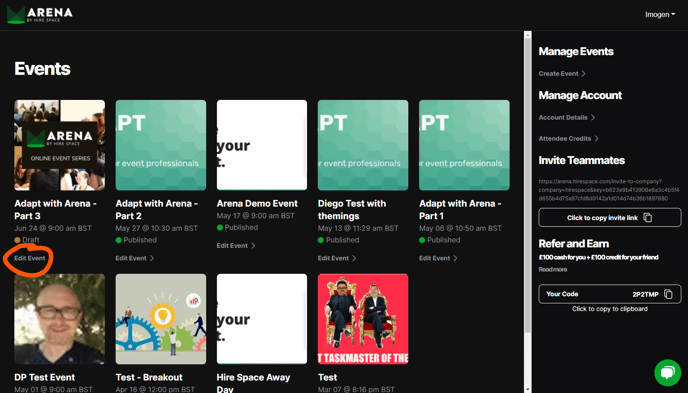Open Adapt with Arena Part 3 thumbnail

[60, 145]
